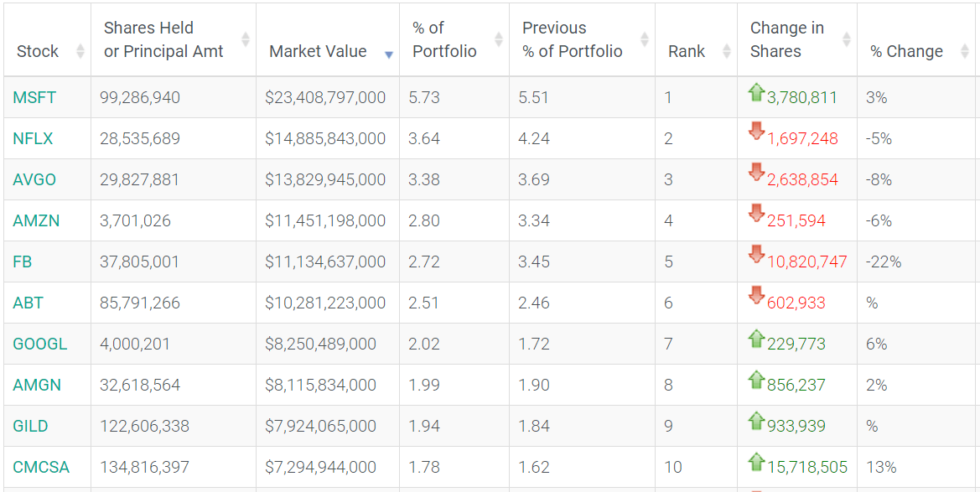Click green up arrow in CMCSA row
Screen dimensions: 980x492
pos(756,461)
